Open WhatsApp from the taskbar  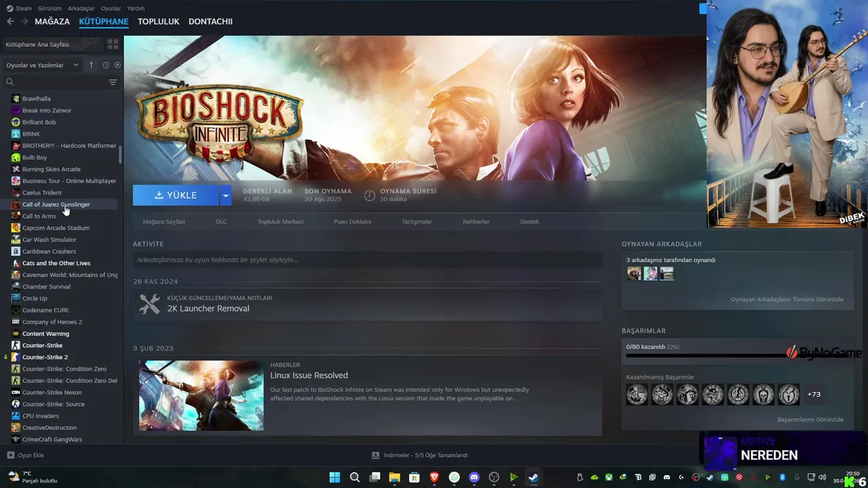pos(454,477)
